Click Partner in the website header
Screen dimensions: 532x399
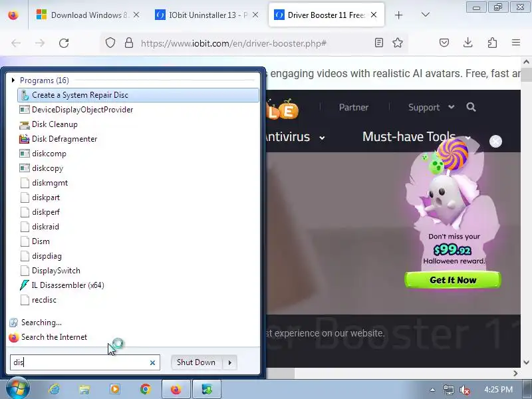[354, 107]
